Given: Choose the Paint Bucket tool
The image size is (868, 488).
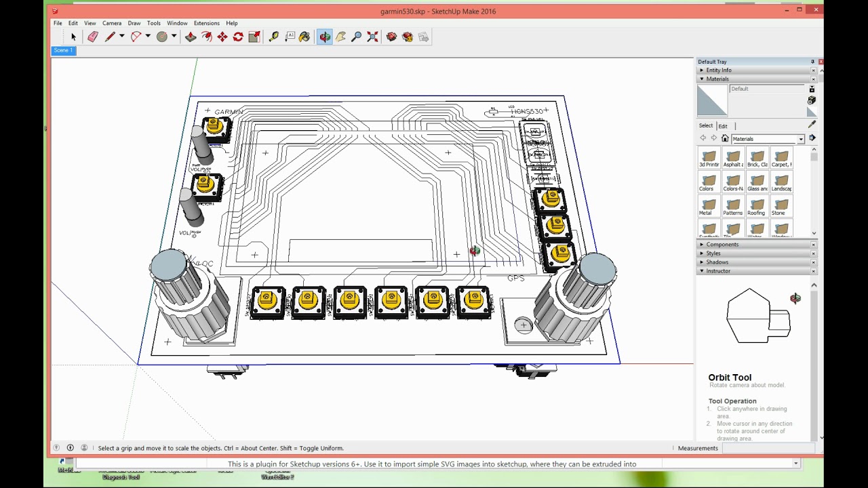Looking at the screenshot, I should (x=304, y=37).
